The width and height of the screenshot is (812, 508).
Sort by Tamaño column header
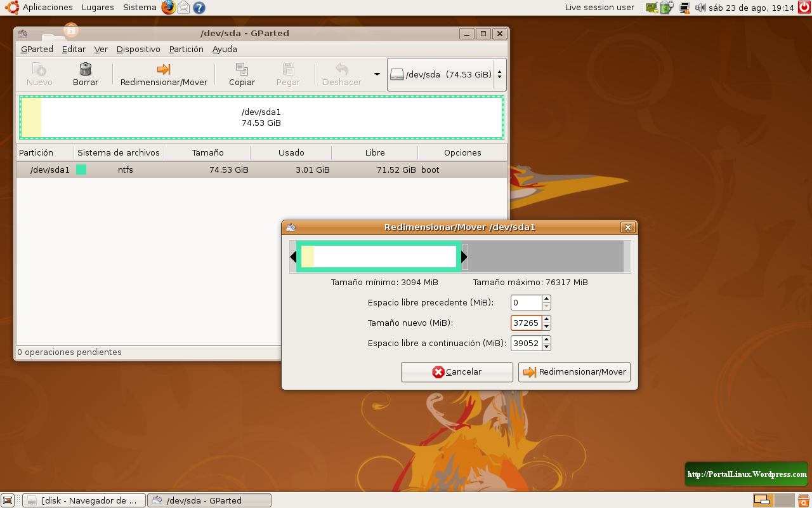click(207, 152)
